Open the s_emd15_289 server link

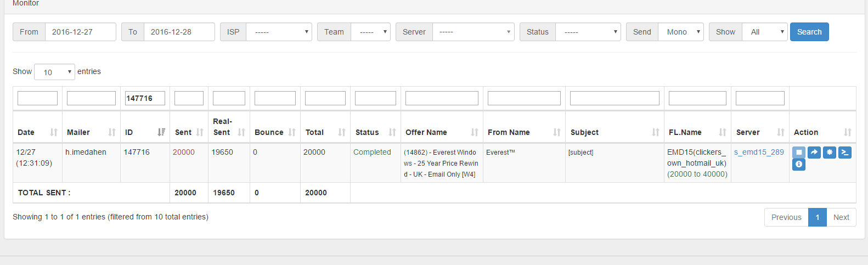coord(759,152)
